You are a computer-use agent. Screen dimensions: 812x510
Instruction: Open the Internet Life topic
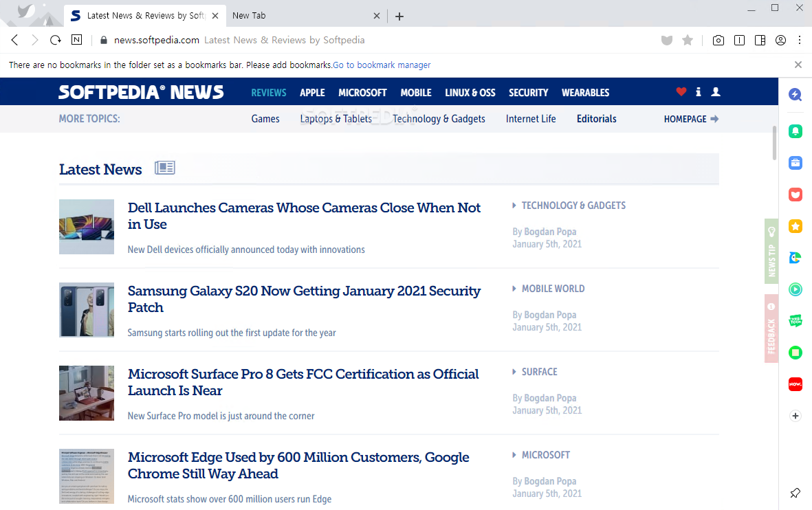531,119
